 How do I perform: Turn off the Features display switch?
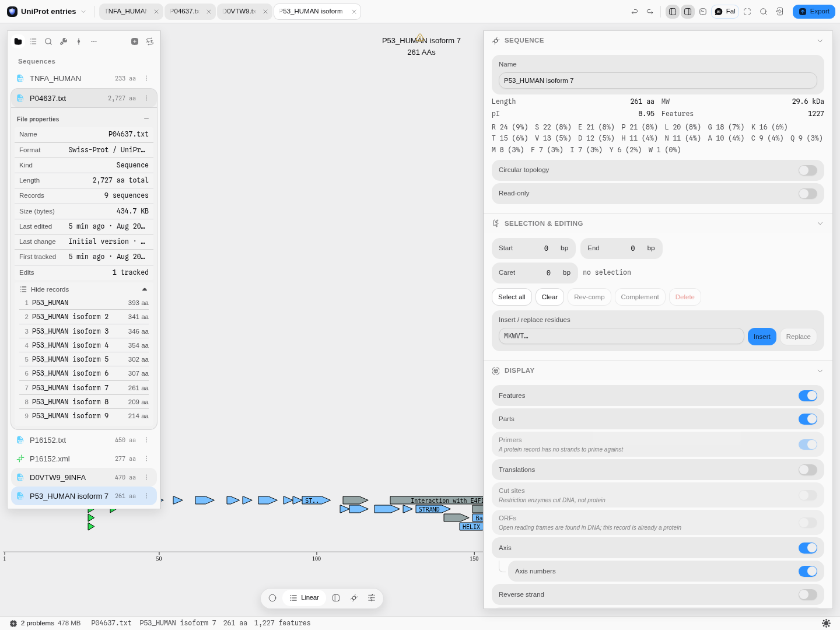[x=808, y=396]
